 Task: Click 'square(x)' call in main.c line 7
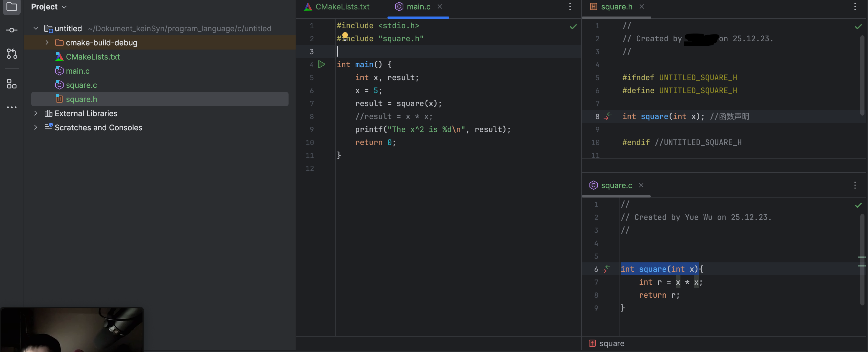(416, 103)
